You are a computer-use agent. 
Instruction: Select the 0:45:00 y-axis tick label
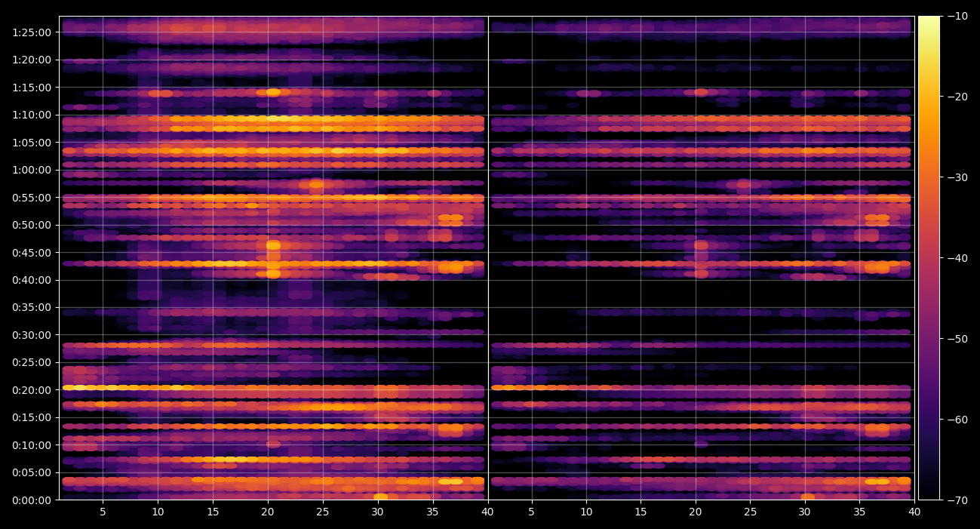(32, 253)
